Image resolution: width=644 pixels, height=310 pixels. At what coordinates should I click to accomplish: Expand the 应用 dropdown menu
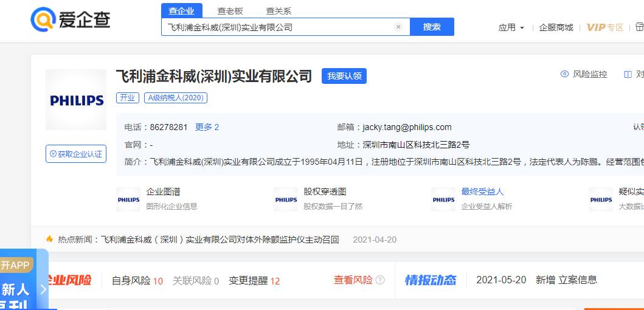click(511, 27)
